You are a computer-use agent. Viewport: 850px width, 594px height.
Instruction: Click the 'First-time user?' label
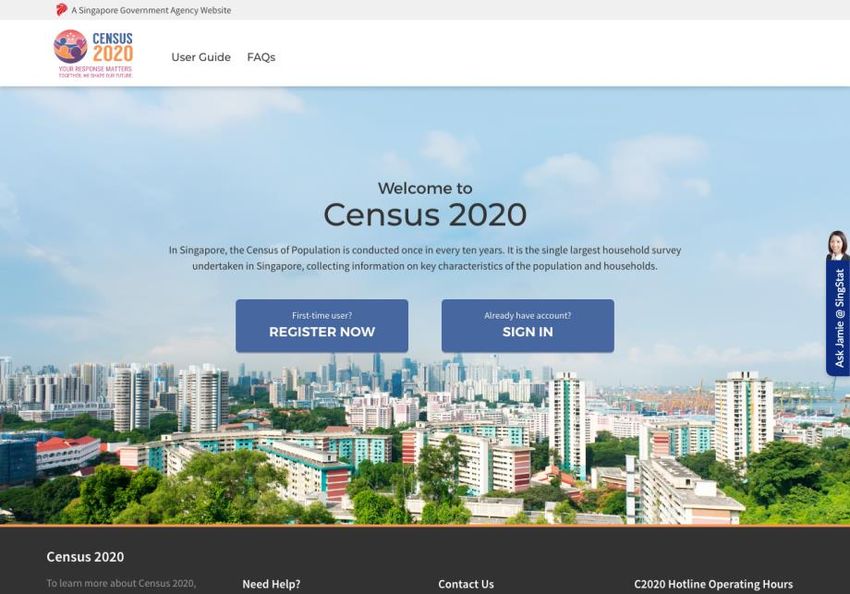[321, 315]
